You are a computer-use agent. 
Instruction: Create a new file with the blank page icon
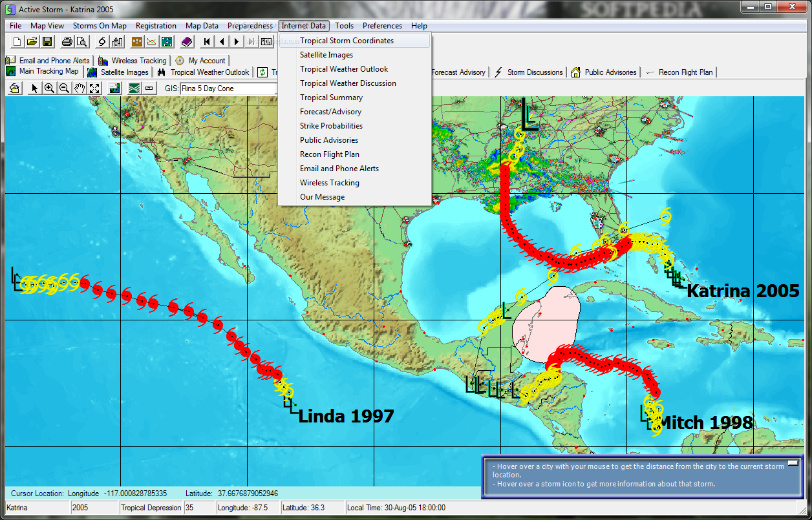click(x=17, y=42)
